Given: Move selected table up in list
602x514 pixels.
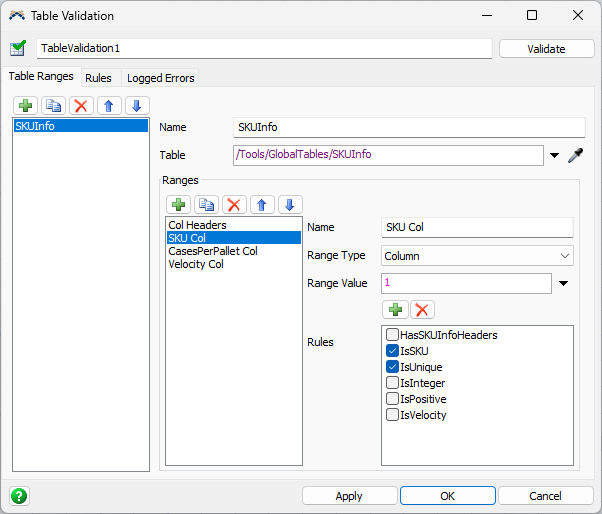Looking at the screenshot, I should pos(110,105).
